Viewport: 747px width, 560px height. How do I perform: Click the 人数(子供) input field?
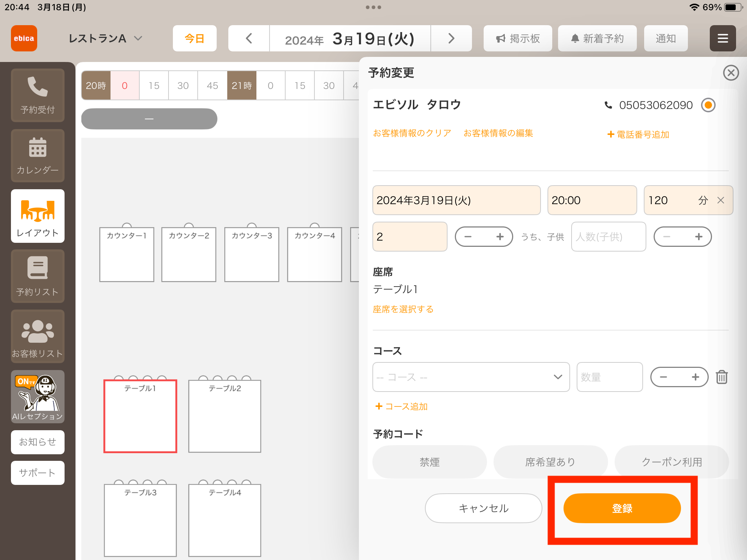click(x=608, y=237)
